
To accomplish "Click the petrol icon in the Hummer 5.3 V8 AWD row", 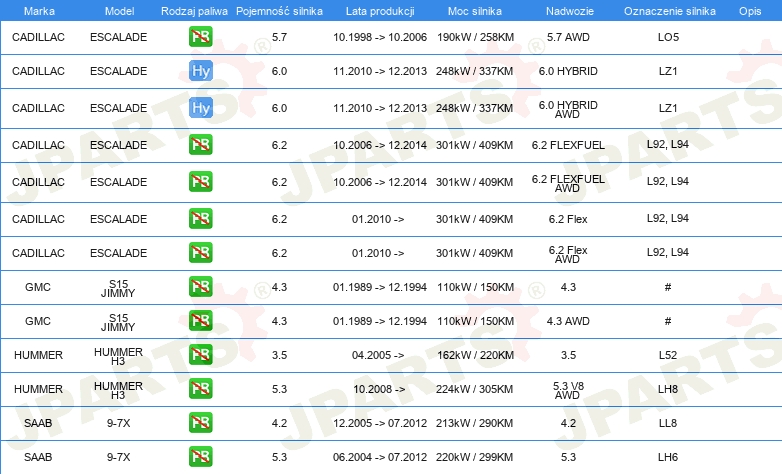I will (200, 388).
